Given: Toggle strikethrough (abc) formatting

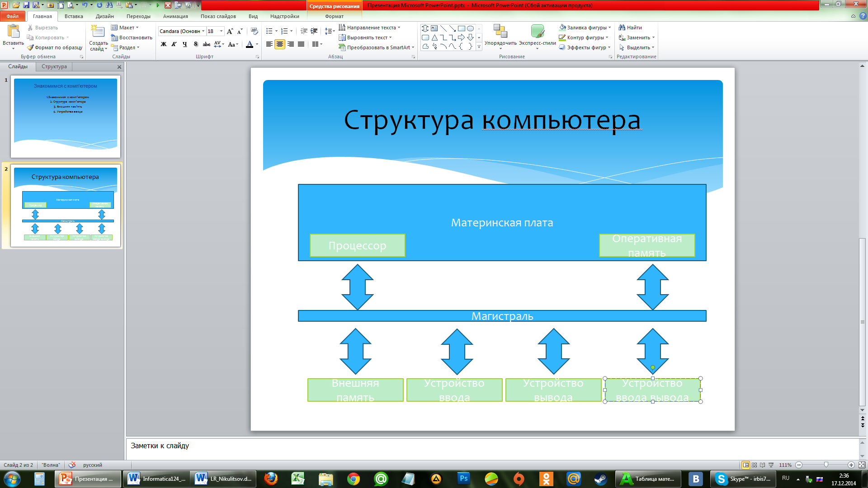Looking at the screenshot, I should 207,44.
